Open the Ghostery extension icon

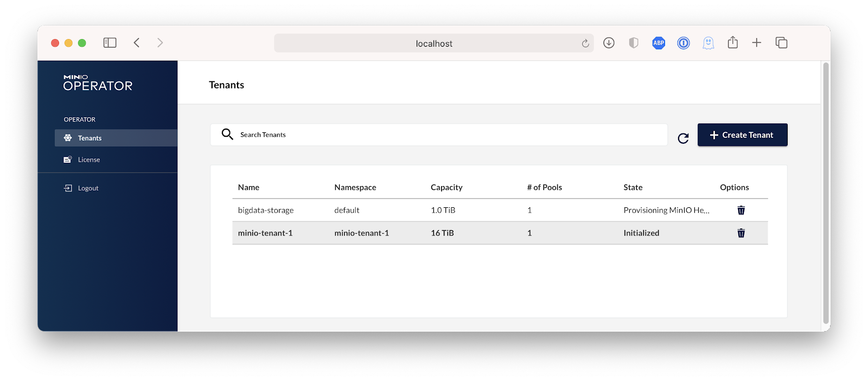pyautogui.click(x=708, y=43)
